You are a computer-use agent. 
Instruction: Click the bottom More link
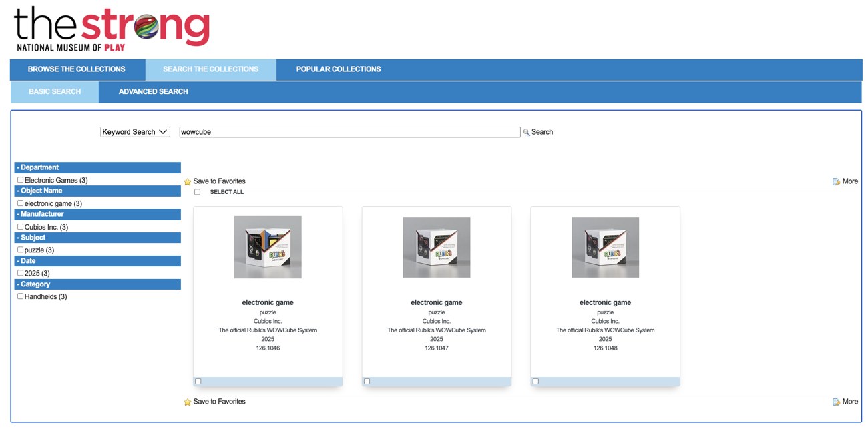click(850, 402)
